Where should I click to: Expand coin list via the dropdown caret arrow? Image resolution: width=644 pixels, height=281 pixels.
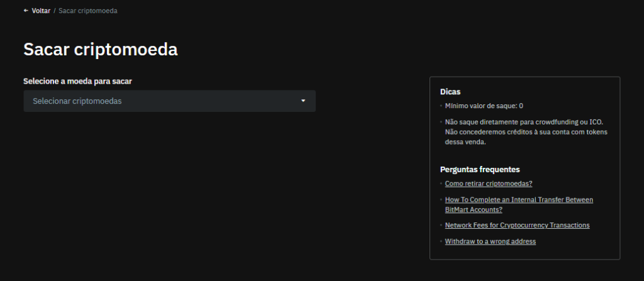click(303, 101)
